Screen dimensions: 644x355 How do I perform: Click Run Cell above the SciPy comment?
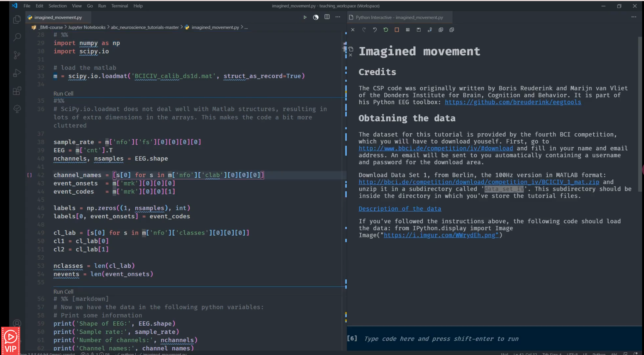(63, 94)
